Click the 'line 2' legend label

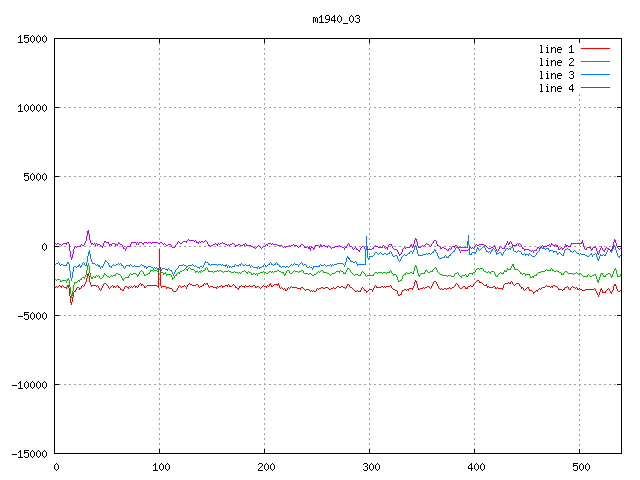point(556,62)
